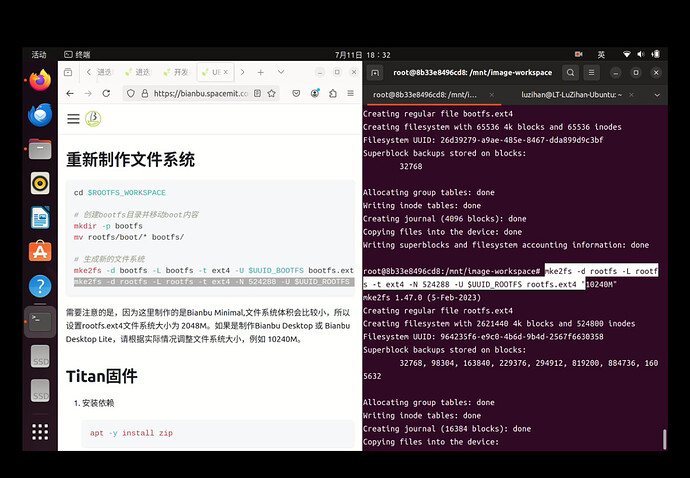Image resolution: width=690 pixels, height=478 pixels.
Task: Click the Creating regular file bootfs.ext4 line
Action: click(x=438, y=114)
